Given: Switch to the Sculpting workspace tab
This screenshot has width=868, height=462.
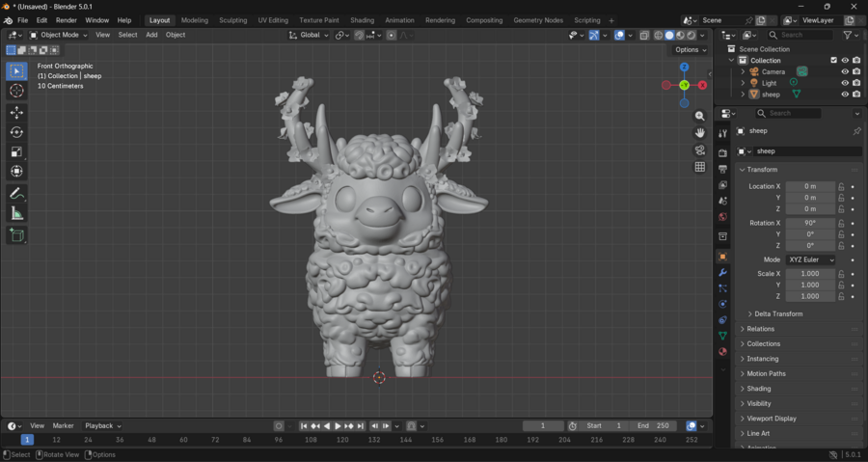Looking at the screenshot, I should pos(232,20).
